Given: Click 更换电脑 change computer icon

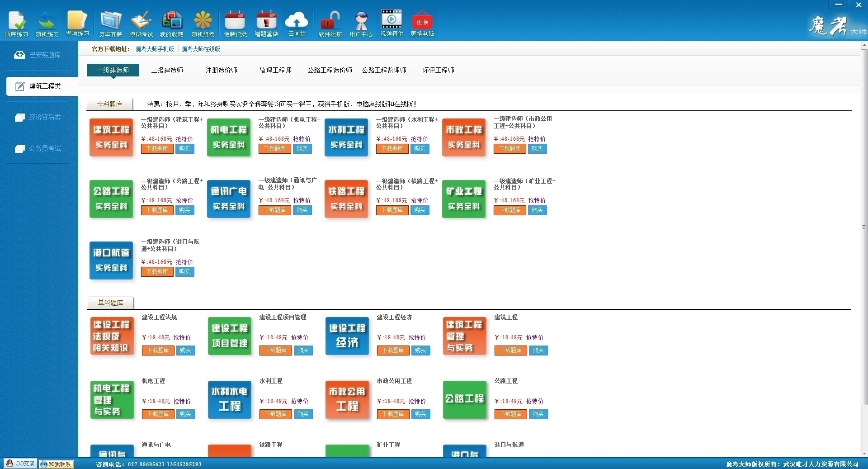Looking at the screenshot, I should tap(422, 24).
